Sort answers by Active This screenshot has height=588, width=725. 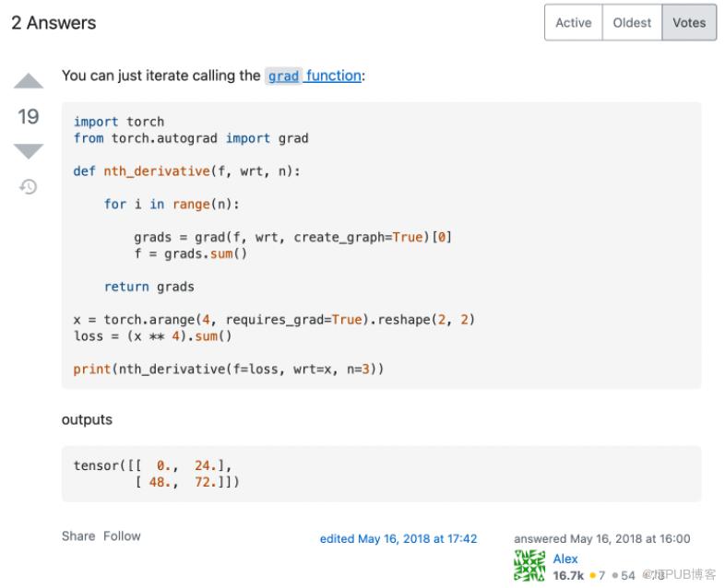[x=573, y=23]
